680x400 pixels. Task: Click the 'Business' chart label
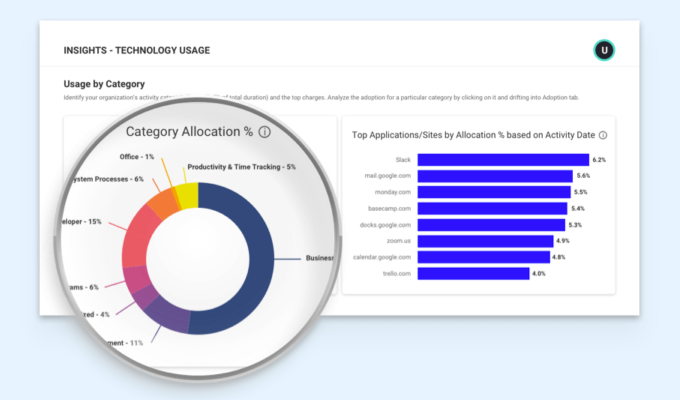[320, 258]
